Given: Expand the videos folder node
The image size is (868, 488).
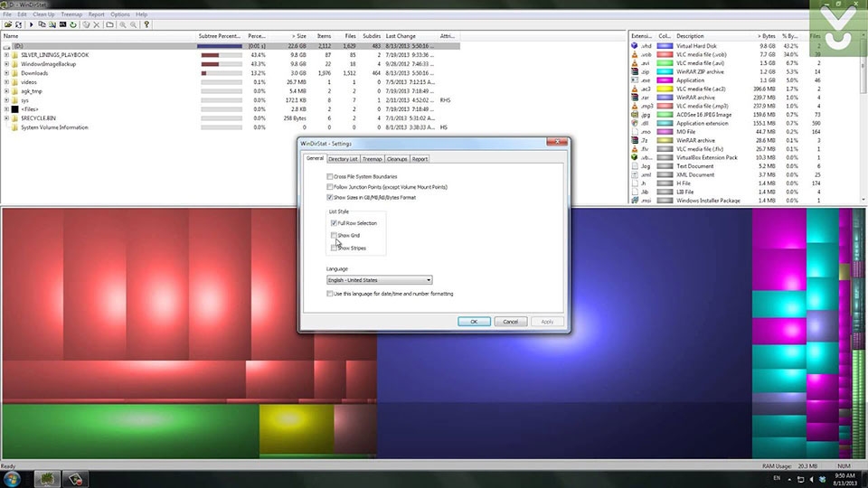Looking at the screenshot, I should [x=6, y=82].
